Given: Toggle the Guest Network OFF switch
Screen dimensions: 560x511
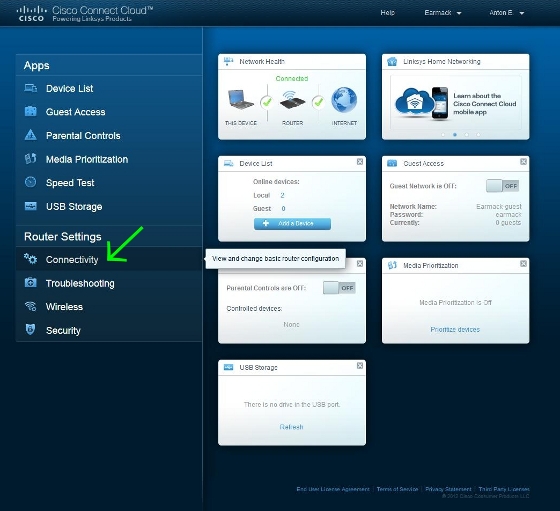Looking at the screenshot, I should tap(502, 186).
